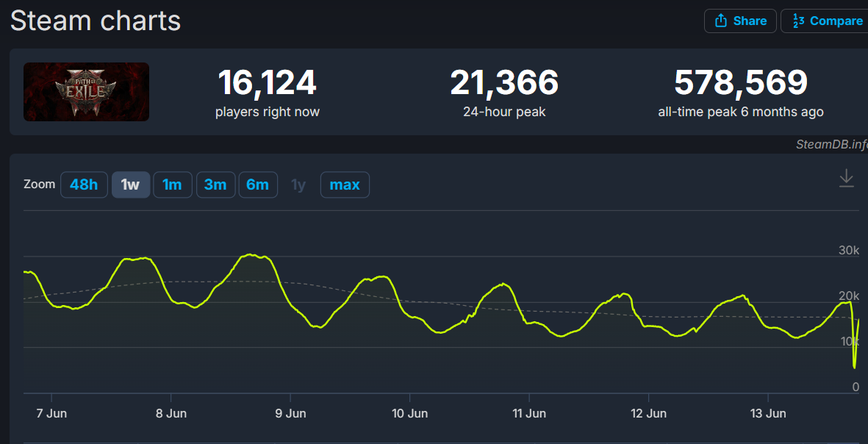Show max time range
The width and height of the screenshot is (868, 444).
click(x=344, y=185)
